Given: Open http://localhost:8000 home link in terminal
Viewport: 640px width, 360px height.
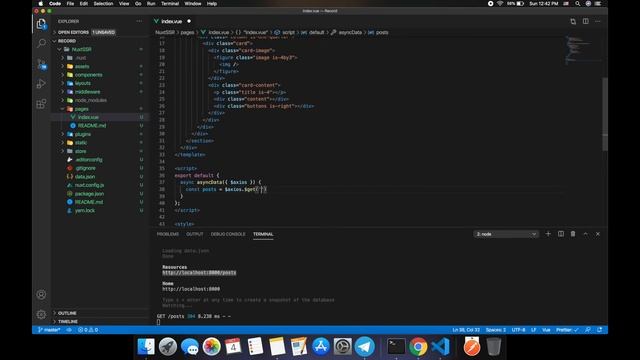Looking at the screenshot, I should click(191, 289).
